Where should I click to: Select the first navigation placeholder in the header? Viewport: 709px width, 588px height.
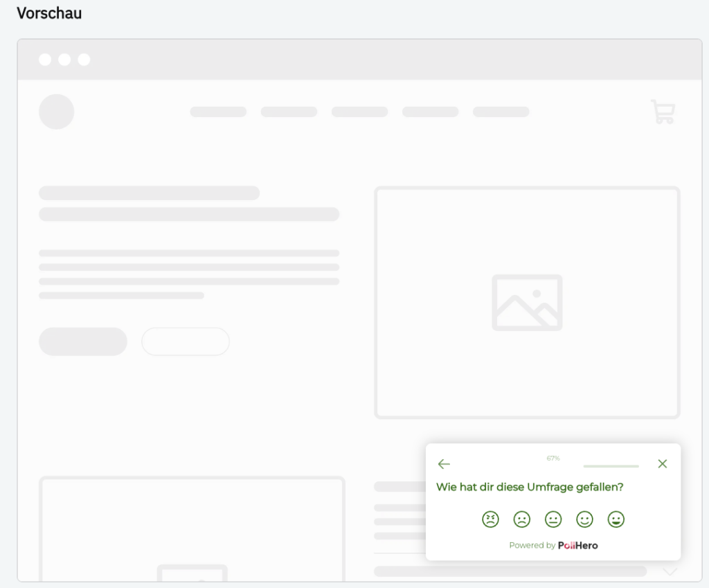click(217, 112)
